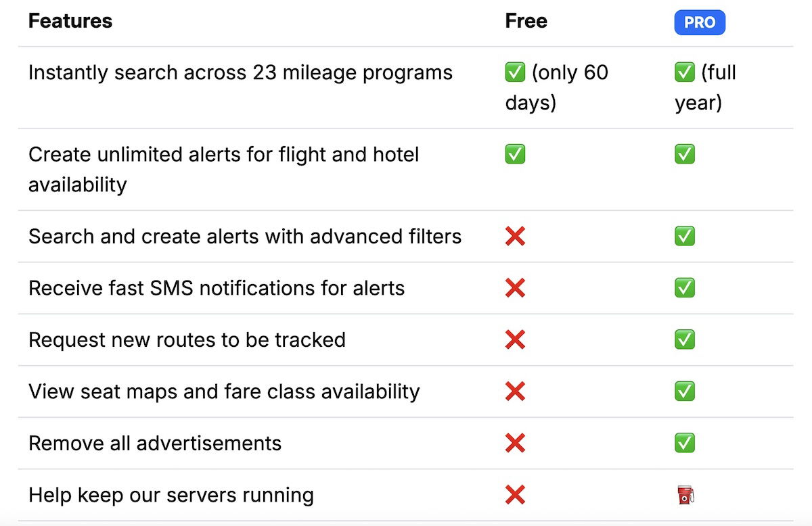
Task: Click red X for SMS notifications row
Action: click(515, 288)
